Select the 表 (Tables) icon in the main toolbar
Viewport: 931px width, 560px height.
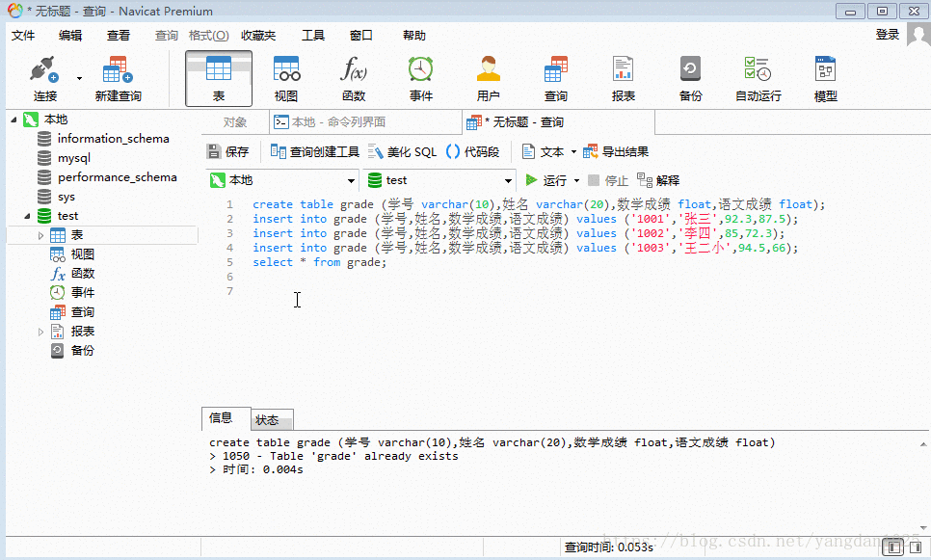click(218, 76)
